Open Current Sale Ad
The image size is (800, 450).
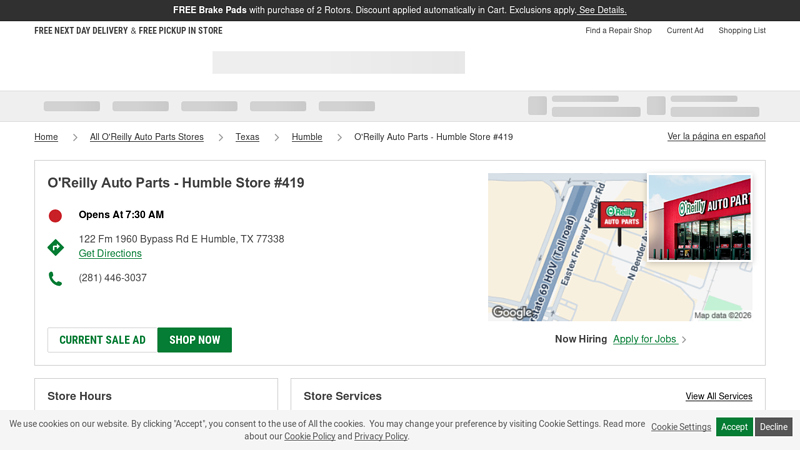[x=102, y=340]
